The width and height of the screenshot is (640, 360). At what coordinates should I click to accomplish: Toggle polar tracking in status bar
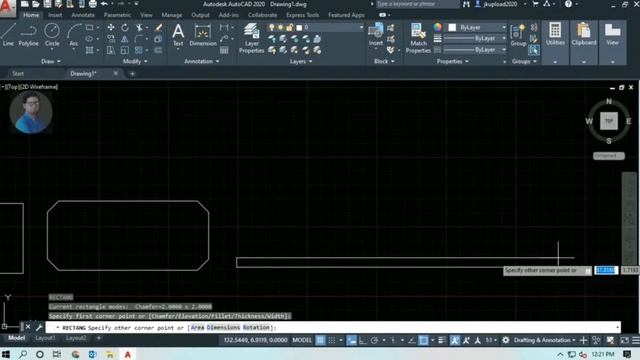point(374,340)
